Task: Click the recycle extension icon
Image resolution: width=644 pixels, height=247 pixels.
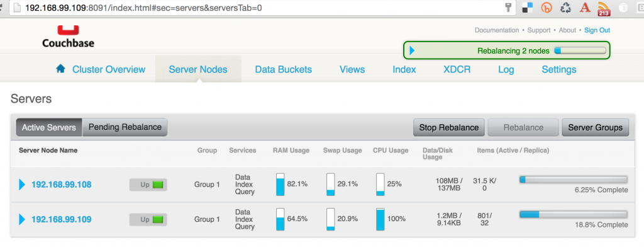Action: pos(566,8)
